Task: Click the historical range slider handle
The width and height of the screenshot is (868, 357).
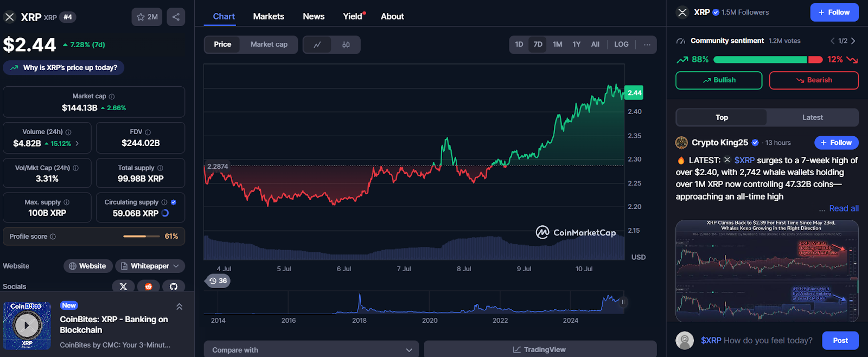Action: 623,302
